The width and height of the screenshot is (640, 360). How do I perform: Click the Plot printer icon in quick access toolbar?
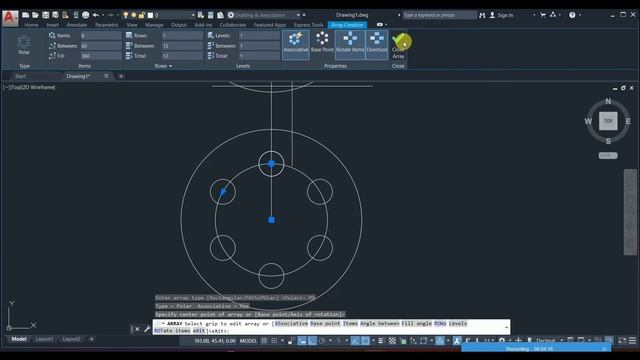click(x=85, y=15)
